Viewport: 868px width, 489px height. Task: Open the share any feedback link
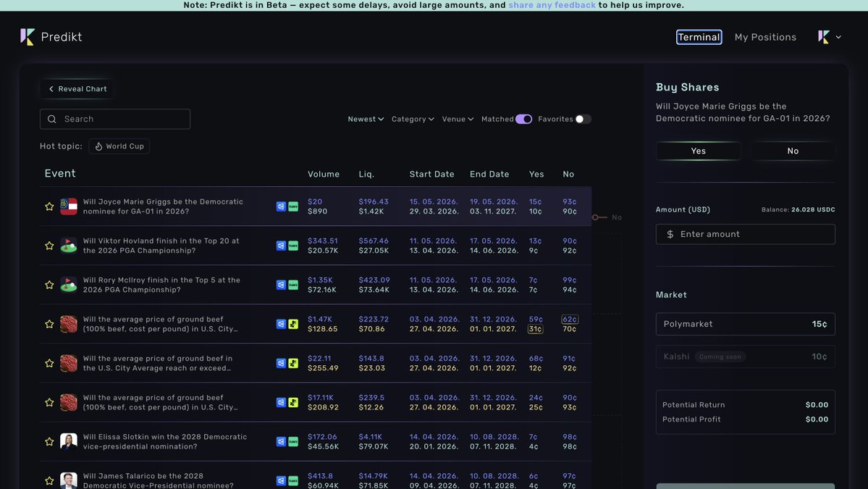coord(552,5)
